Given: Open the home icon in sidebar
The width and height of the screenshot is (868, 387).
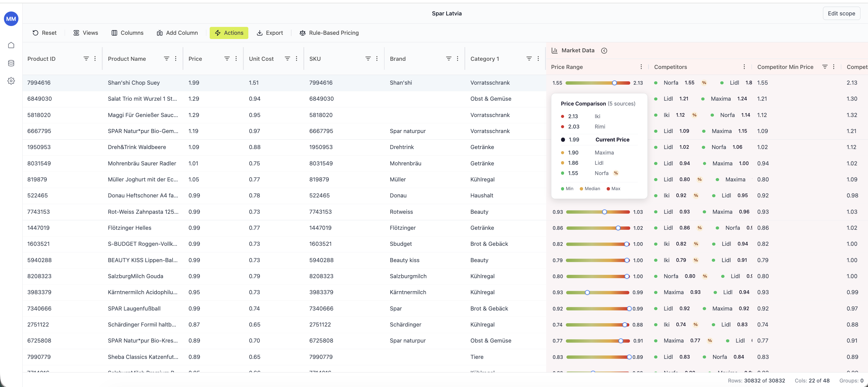Looking at the screenshot, I should [x=11, y=45].
